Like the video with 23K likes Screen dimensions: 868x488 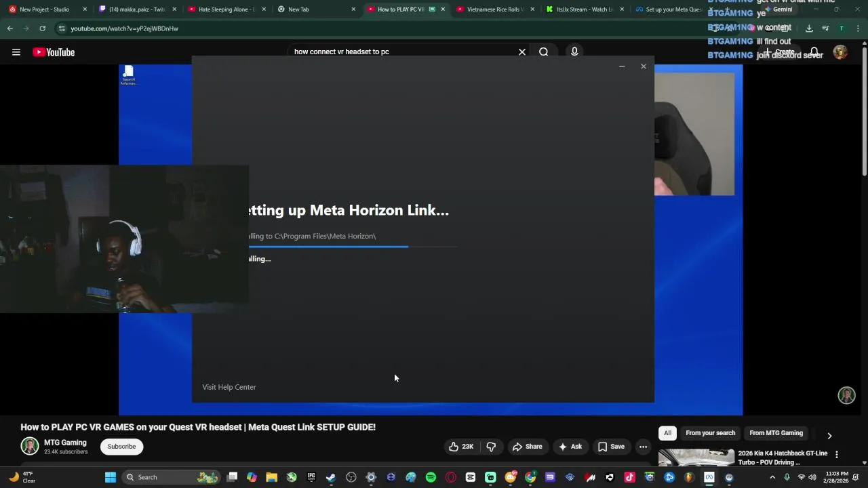click(460, 447)
